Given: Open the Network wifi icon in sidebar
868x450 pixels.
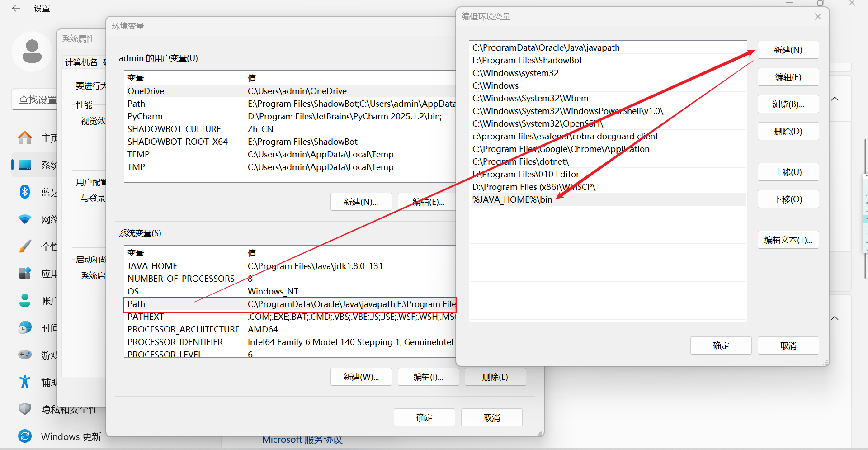Looking at the screenshot, I should (25, 219).
